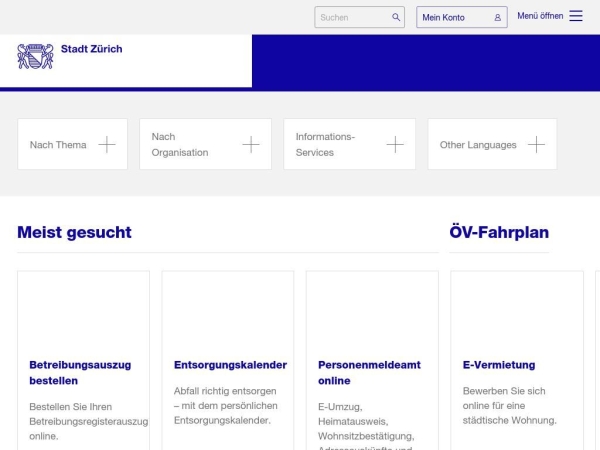Open Personenmeldeamt online link
Screen dimensions: 600x450
tap(369, 372)
